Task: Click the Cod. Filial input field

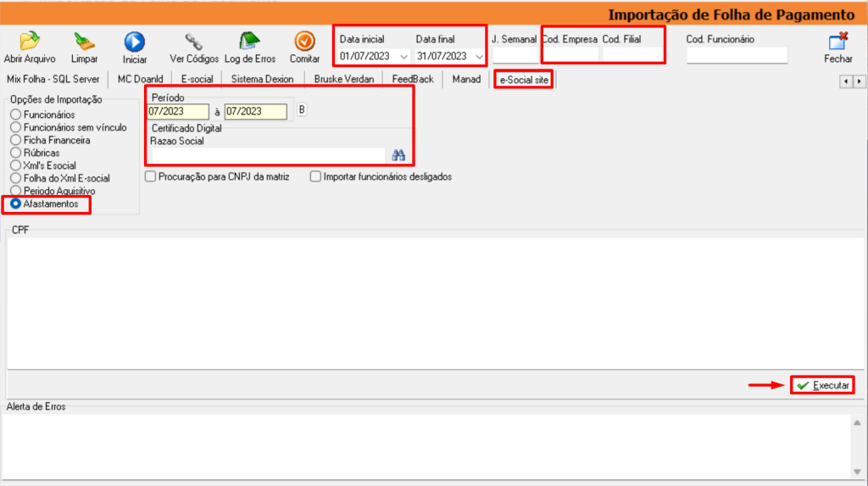Action: (632, 55)
